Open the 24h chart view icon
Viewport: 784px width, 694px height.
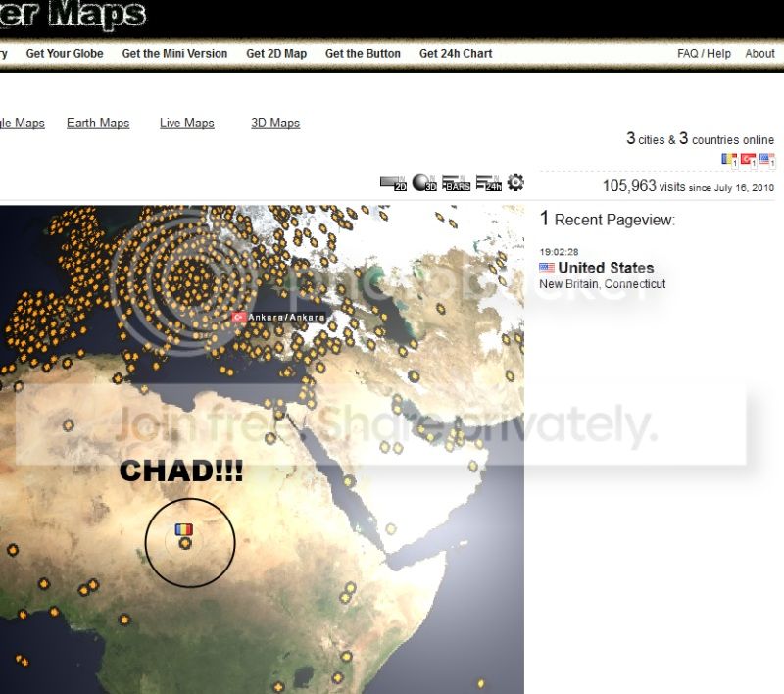tap(489, 183)
